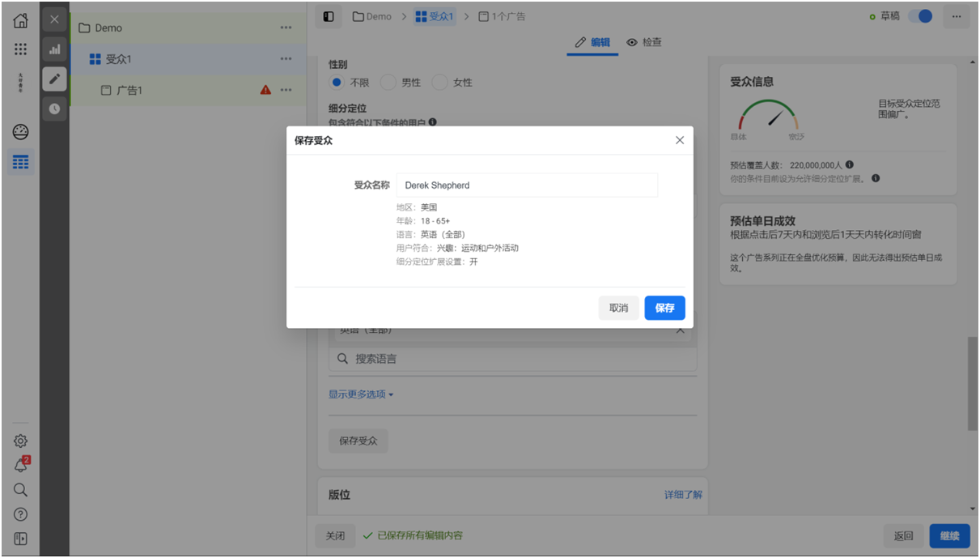The height and width of the screenshot is (558, 980).
Task: Click the search magnifier icon in sidebar
Action: click(x=20, y=489)
